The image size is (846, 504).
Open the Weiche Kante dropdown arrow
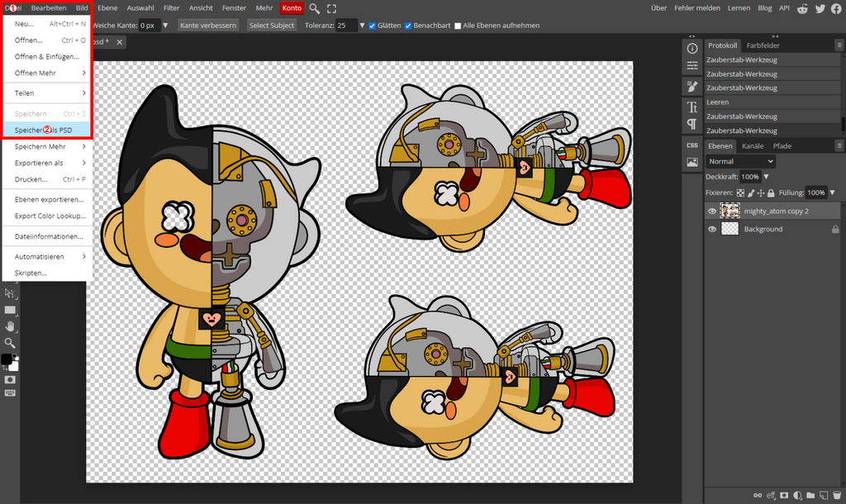tap(165, 26)
